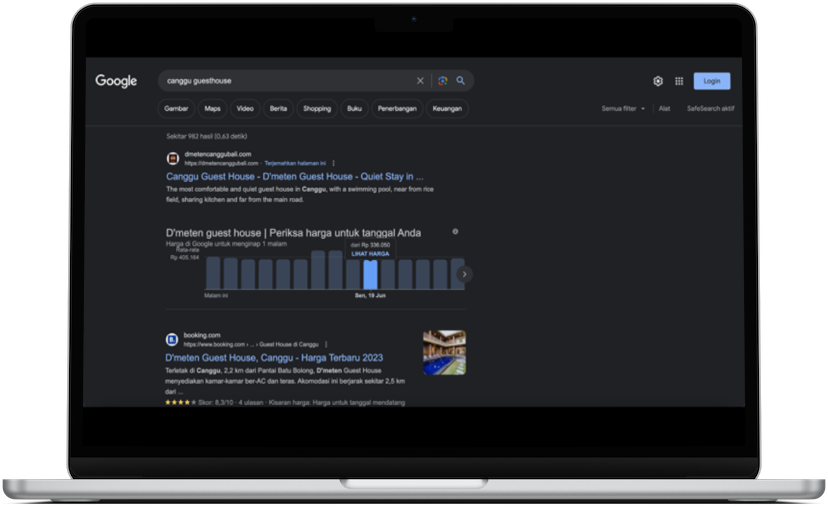Click the Login button
This screenshot has width=828, height=507.
coord(712,81)
